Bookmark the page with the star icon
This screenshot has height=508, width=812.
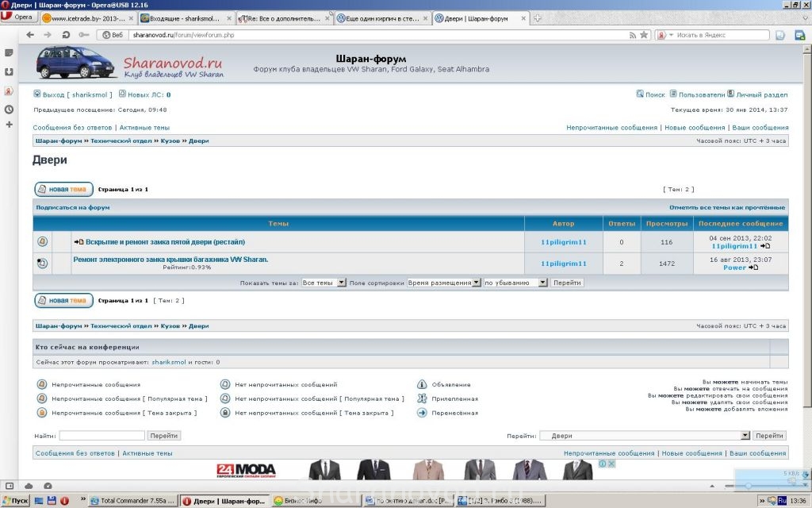(644, 35)
